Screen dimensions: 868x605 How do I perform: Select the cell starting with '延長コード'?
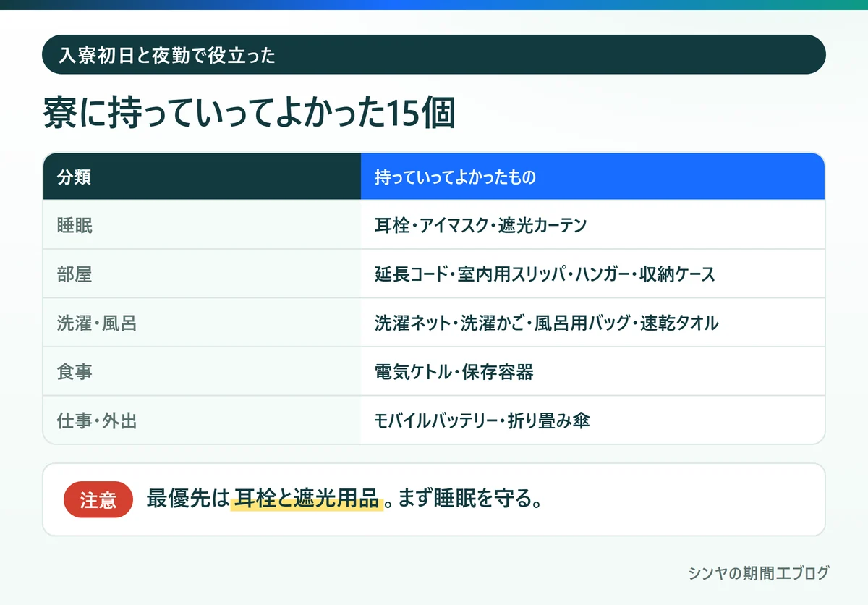point(592,274)
